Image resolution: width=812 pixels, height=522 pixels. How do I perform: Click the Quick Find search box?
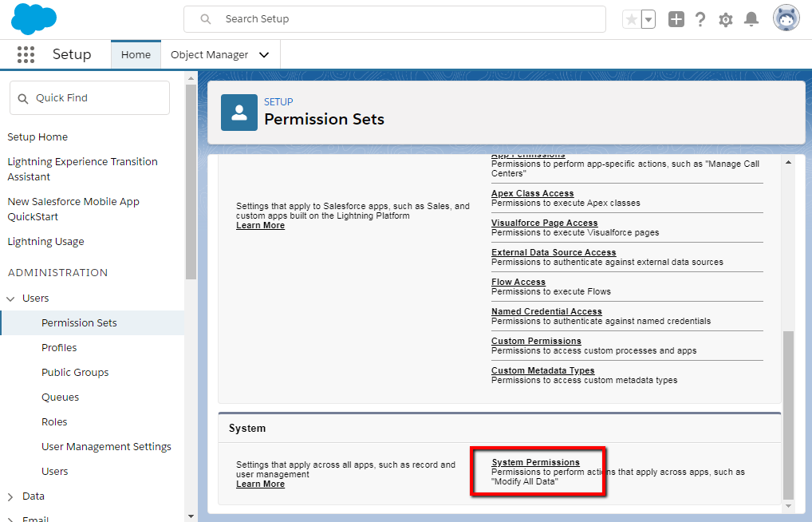click(x=89, y=98)
